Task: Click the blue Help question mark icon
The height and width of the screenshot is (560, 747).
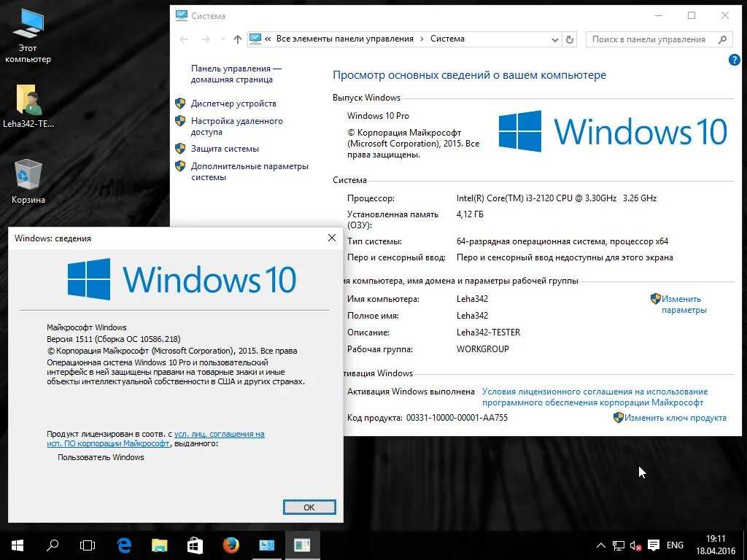Action: coord(733,60)
